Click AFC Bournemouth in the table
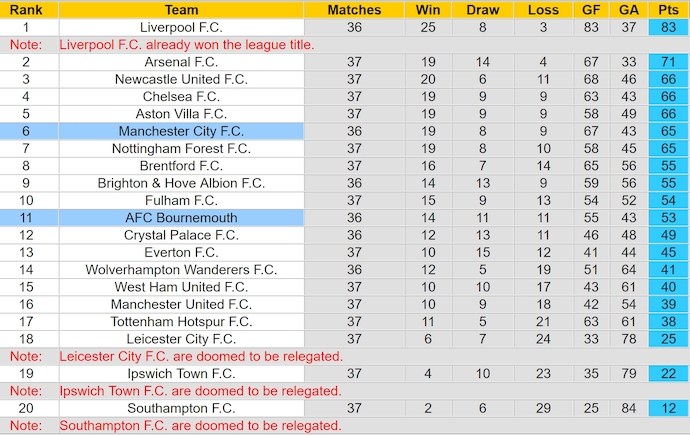The height and width of the screenshot is (435, 690). 181,218
